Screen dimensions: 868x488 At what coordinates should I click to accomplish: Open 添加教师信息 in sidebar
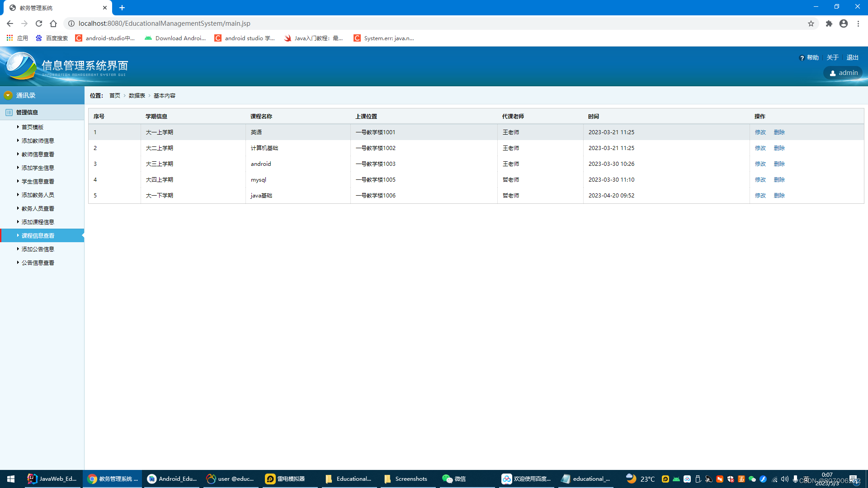coord(38,141)
